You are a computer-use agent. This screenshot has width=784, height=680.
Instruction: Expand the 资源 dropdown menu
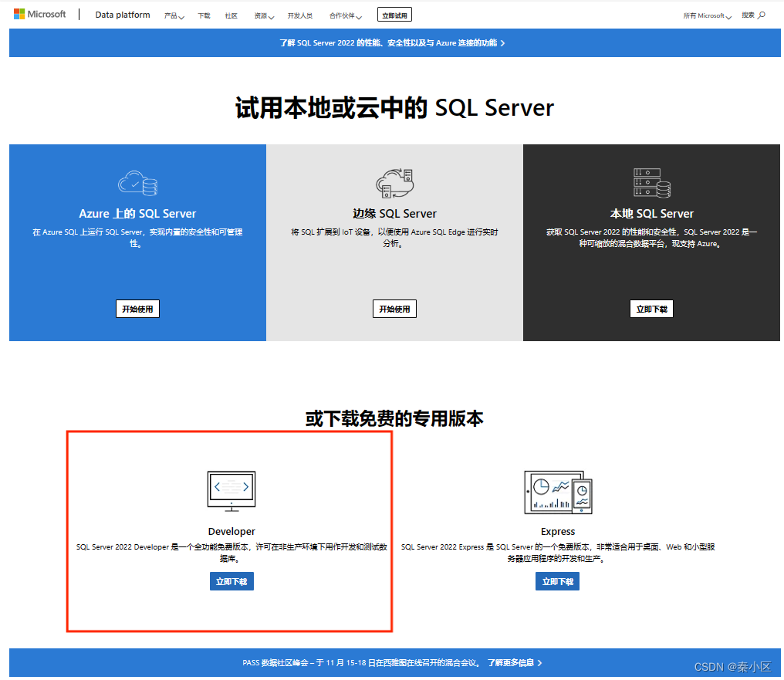(x=264, y=16)
